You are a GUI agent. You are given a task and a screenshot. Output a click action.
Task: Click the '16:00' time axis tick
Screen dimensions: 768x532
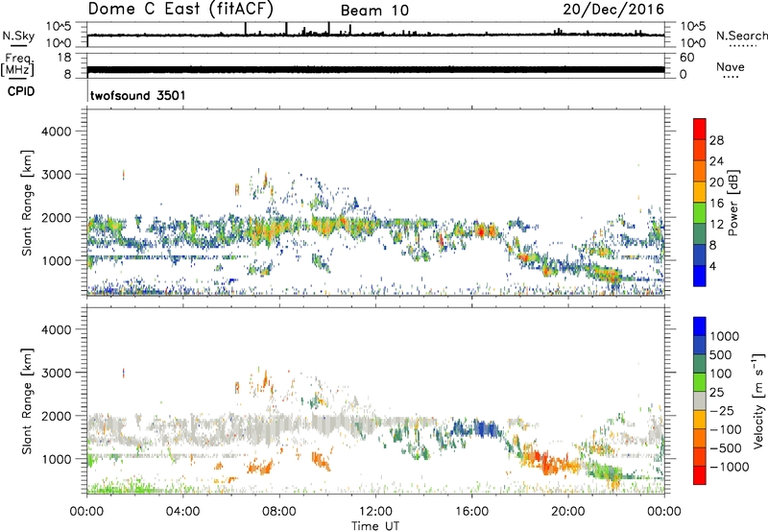[471, 512]
